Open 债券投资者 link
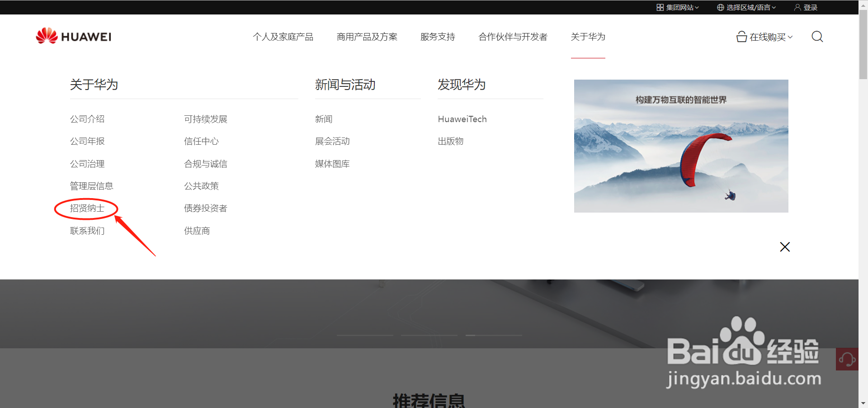This screenshot has width=868, height=408. (206, 208)
